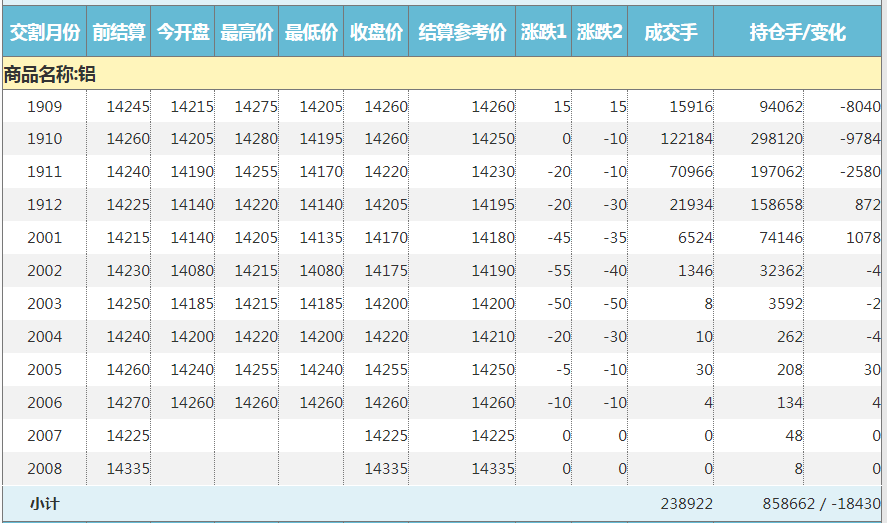This screenshot has width=887, height=523.
Task: Click the 涨跌2 column header
Action: 600,32
